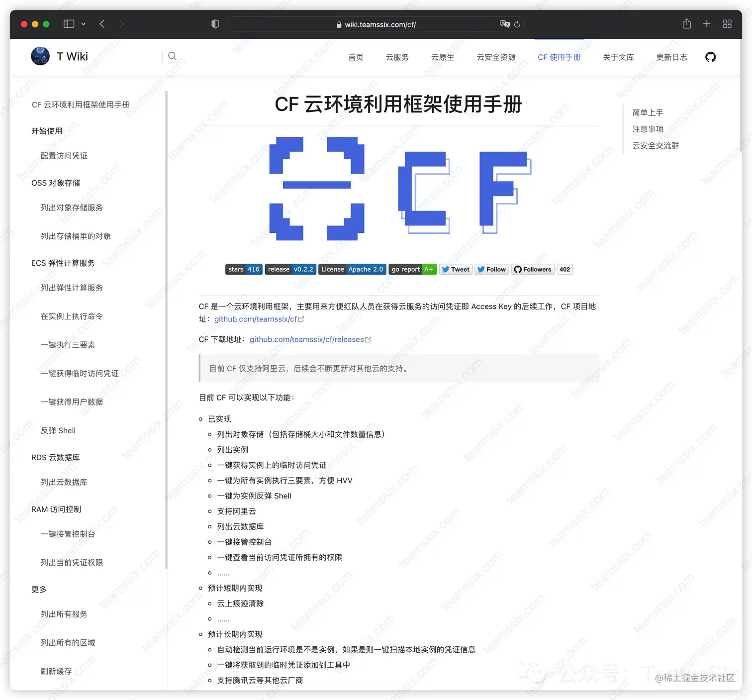Click the OSS 对象存储 sidebar section heading
Image resolution: width=752 pixels, height=700 pixels.
[56, 183]
